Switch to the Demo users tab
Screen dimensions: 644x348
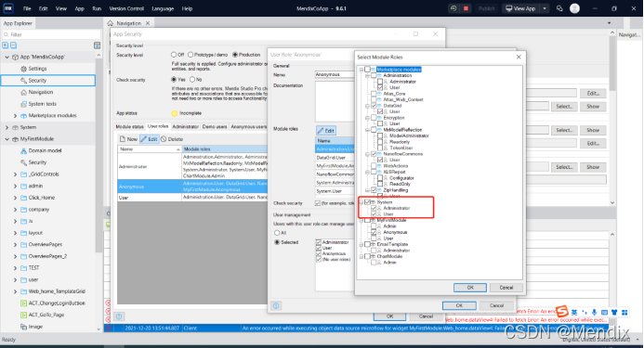click(x=215, y=127)
